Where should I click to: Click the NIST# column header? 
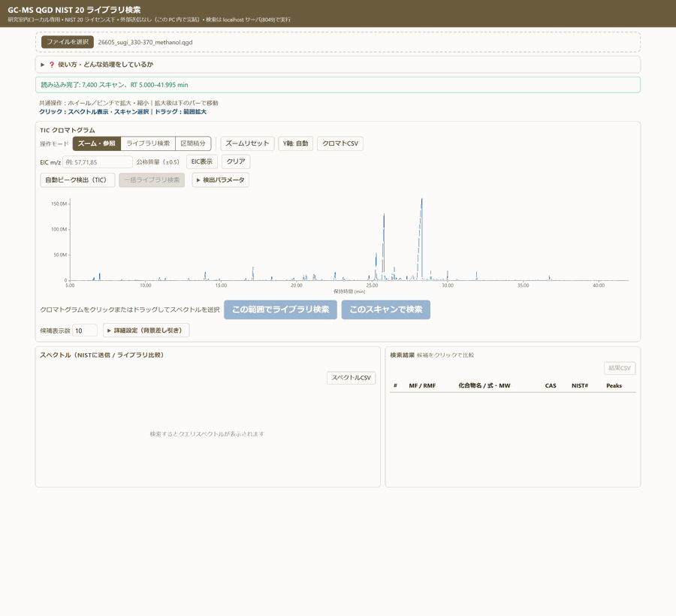pyautogui.click(x=580, y=386)
